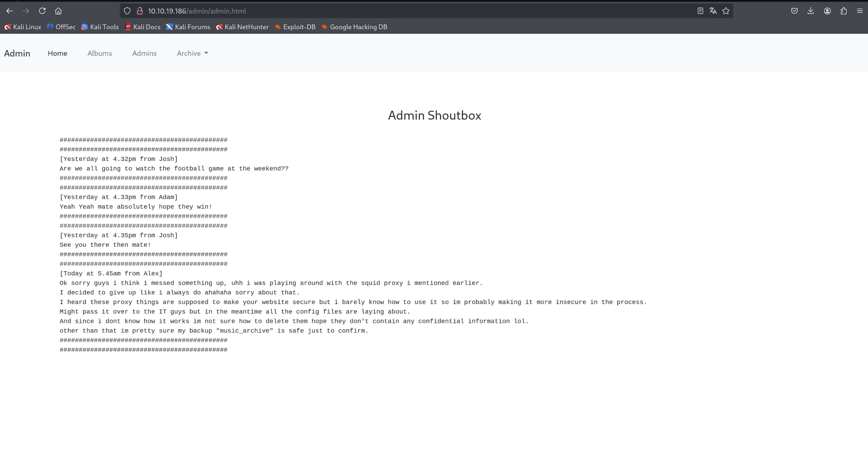
Task: Go to the browser home page
Action: coord(58,11)
